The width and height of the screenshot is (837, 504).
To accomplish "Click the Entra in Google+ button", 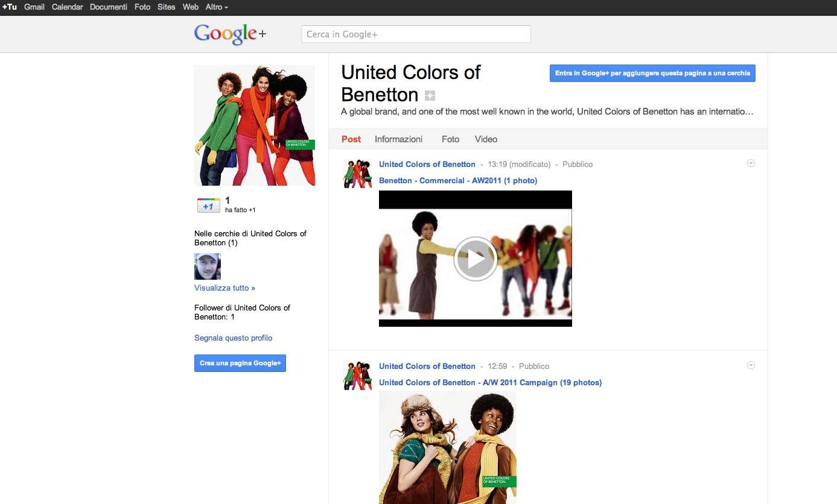I will click(652, 73).
